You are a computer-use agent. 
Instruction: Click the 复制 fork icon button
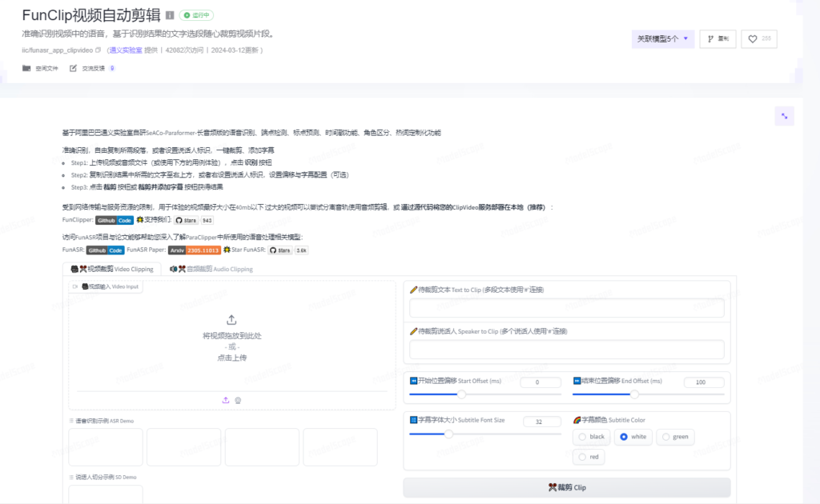717,38
